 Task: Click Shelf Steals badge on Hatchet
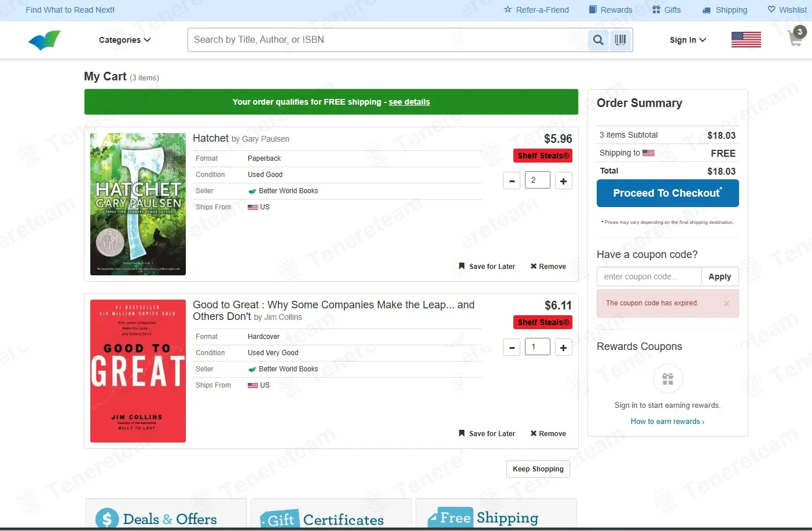[543, 156]
